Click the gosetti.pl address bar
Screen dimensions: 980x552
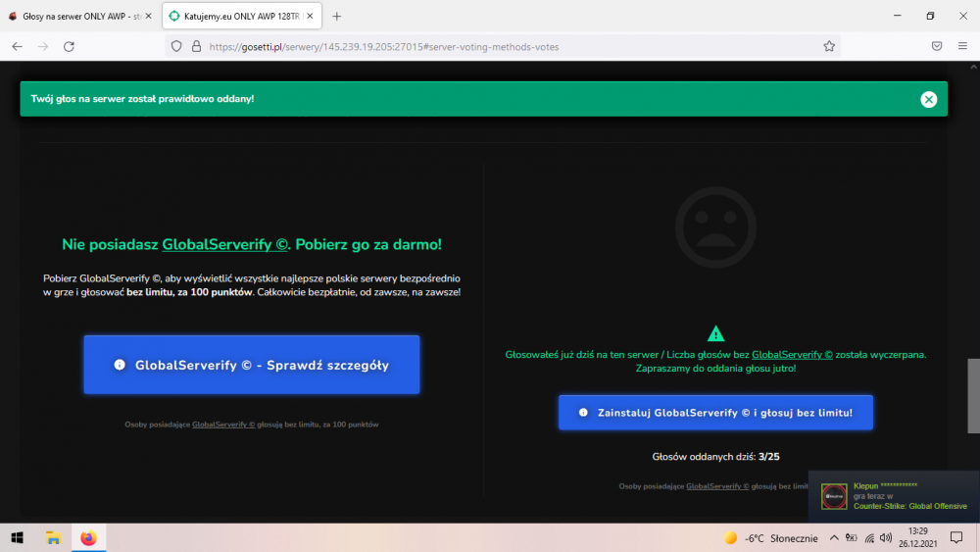tap(503, 47)
